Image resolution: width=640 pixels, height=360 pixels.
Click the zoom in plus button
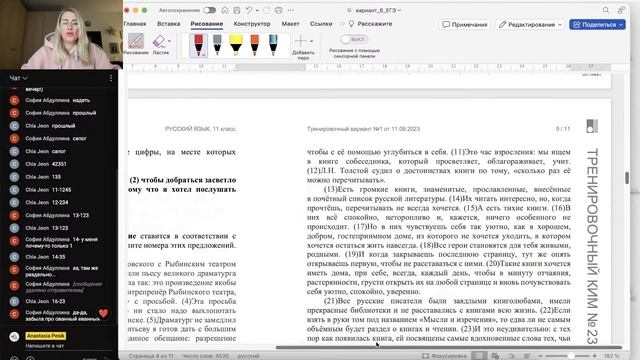point(595,356)
